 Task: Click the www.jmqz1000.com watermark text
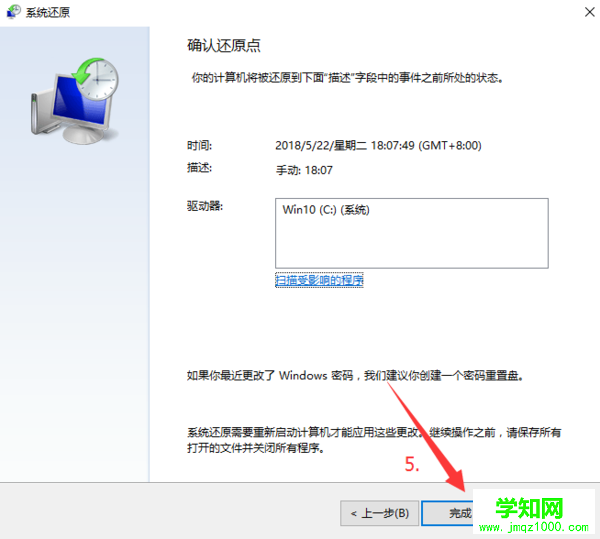[x=534, y=527]
